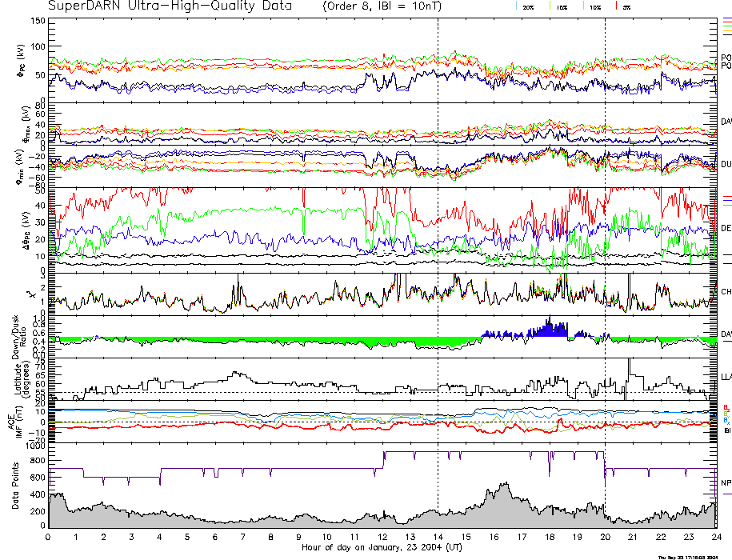This screenshot has width=732, height=560.
Task: Click the x-axis tick label 12
Action: [382, 538]
